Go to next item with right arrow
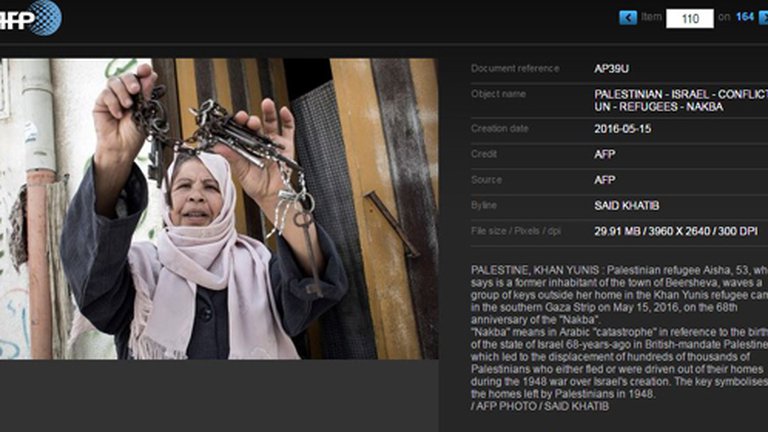 coord(764,18)
